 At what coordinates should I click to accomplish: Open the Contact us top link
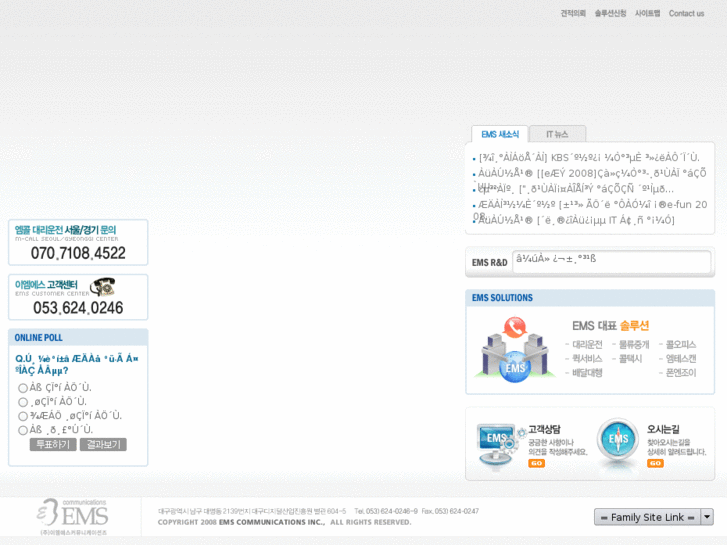point(686,13)
